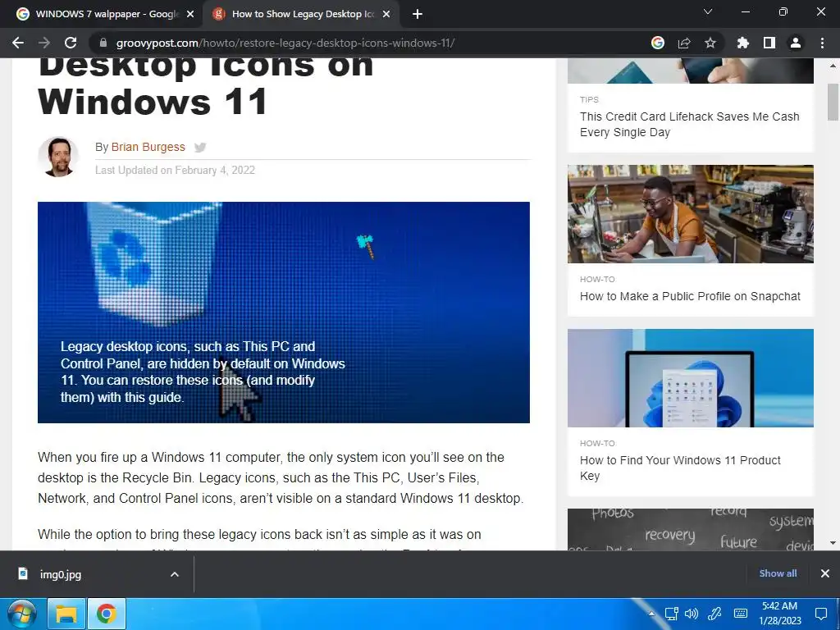Click the Last Updated on February 4, 2022 text

click(175, 171)
